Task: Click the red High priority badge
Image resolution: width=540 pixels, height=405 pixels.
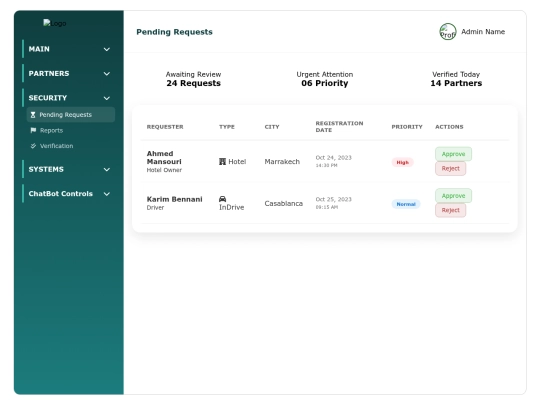Action: (403, 162)
